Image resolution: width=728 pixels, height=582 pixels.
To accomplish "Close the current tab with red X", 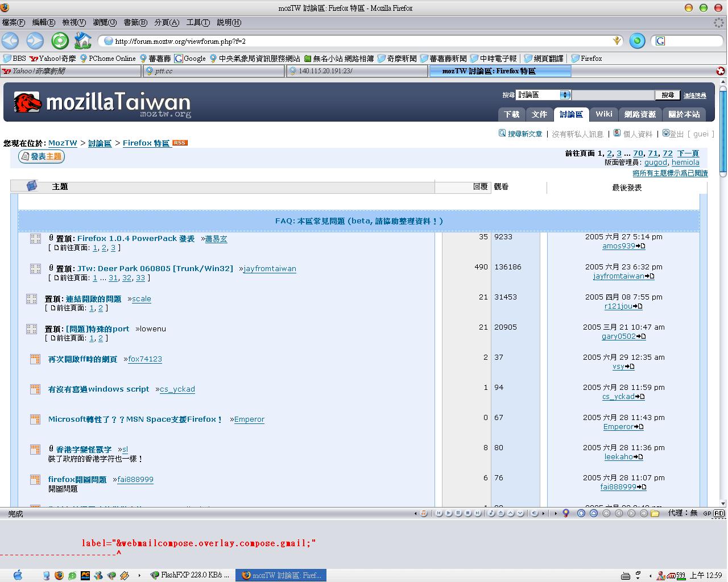I will (x=721, y=71).
